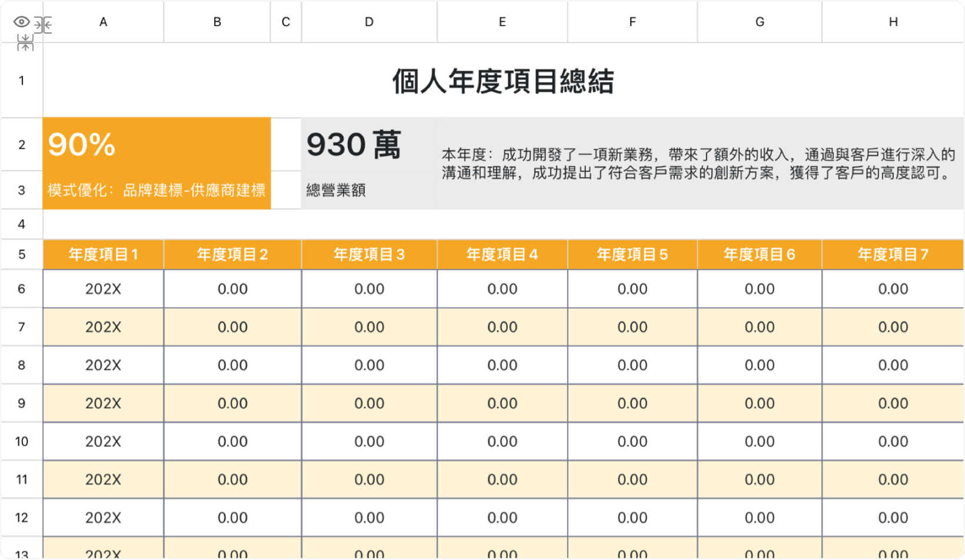The image size is (965, 560).
Task: Click the horizontal column-collapse arrows icon
Action: click(43, 25)
